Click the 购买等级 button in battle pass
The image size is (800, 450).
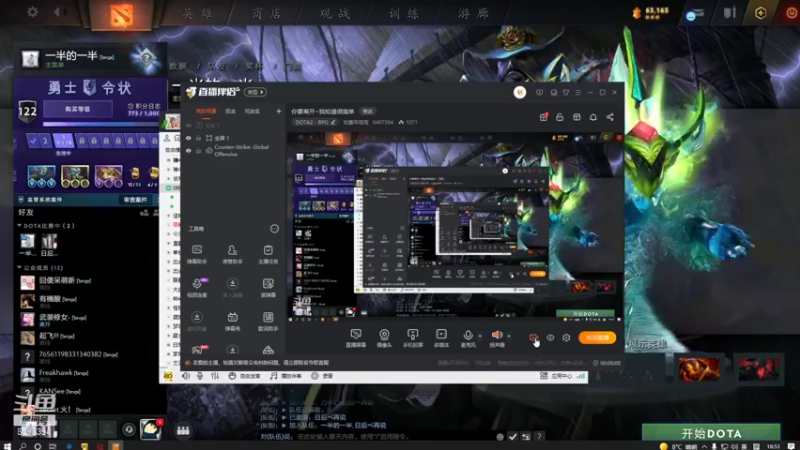[x=78, y=109]
